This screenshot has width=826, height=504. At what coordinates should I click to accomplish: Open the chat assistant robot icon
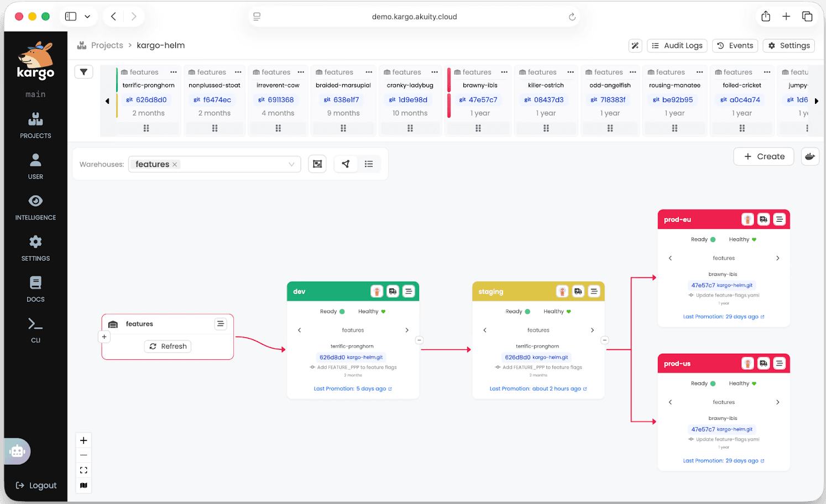[x=17, y=452]
